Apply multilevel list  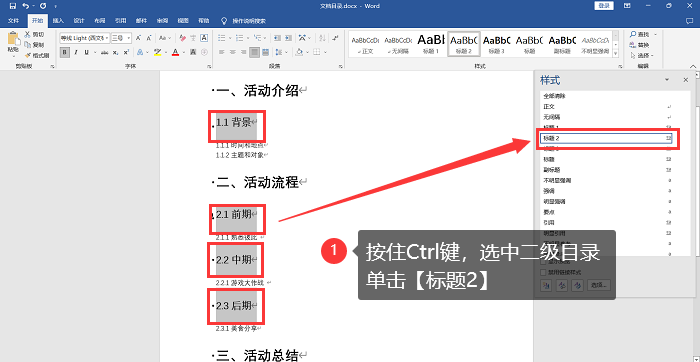pyautogui.click(x=258, y=38)
